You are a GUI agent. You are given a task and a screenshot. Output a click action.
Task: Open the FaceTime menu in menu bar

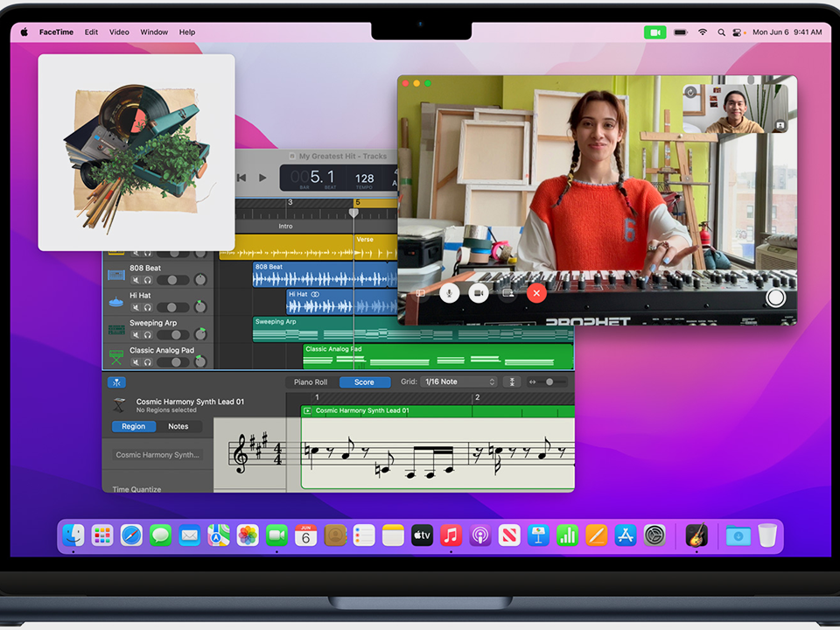[x=56, y=32]
